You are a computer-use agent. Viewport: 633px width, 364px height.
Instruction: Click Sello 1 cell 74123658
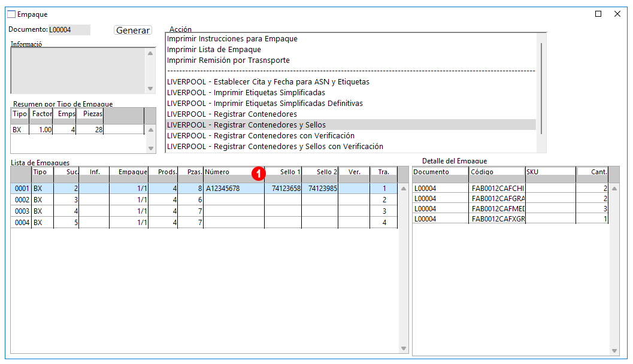[x=283, y=189]
